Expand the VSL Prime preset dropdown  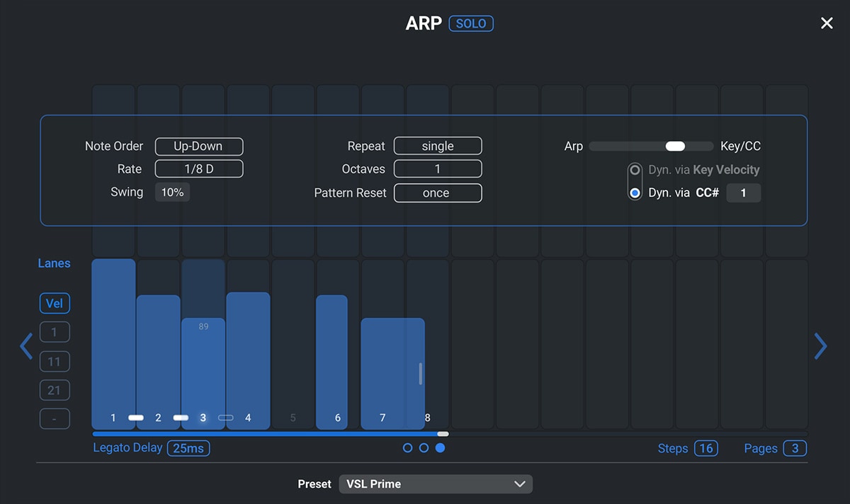[x=436, y=484]
